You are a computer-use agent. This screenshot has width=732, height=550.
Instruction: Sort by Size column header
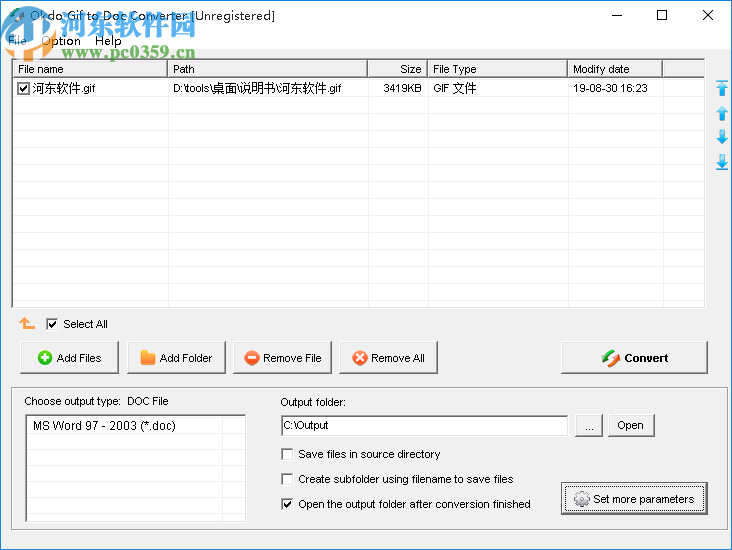(398, 69)
